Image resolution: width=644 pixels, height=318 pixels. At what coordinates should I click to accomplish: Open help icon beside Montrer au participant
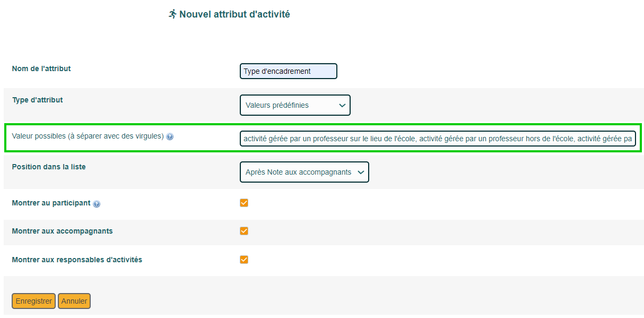pos(97,204)
